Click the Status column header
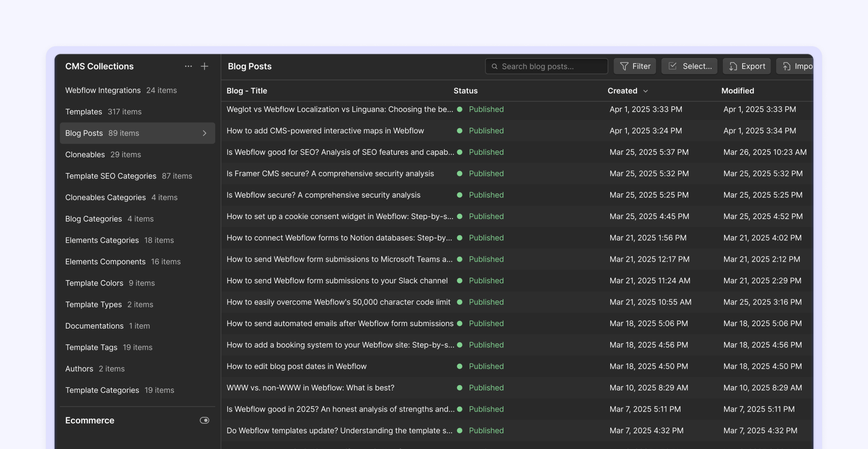The image size is (868, 449). 465,91
